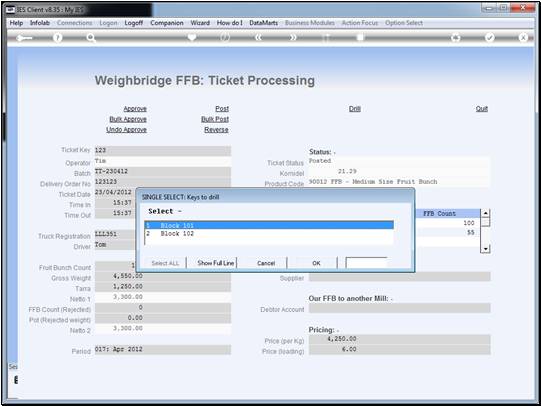Screen dimensions: 541x406
Task: Click the scroll down arrow beside FFB Count
Action: pyautogui.click(x=485, y=249)
